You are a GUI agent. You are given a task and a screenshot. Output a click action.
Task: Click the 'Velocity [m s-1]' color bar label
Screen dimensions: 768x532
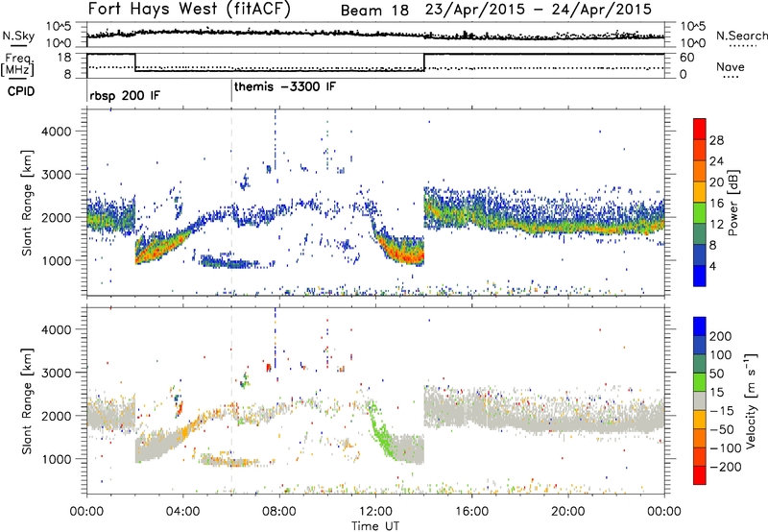pos(752,400)
